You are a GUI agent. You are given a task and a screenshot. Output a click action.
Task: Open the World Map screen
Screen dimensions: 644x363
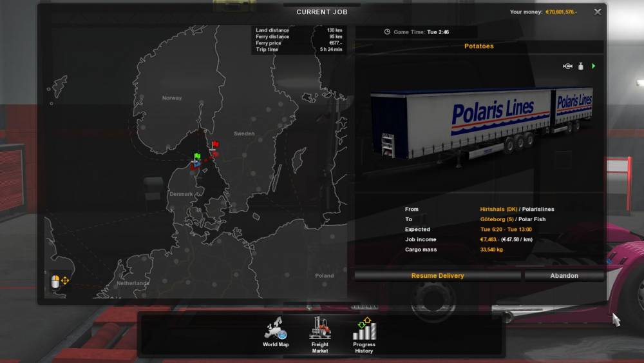(276, 332)
